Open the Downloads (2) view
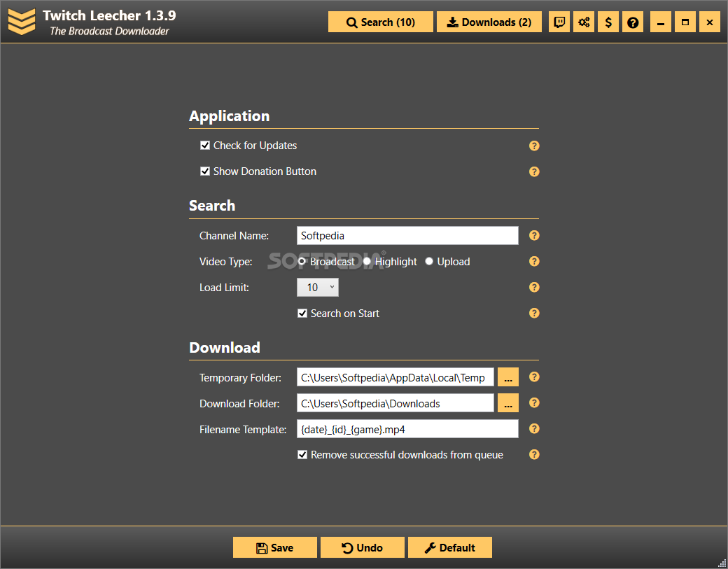728x569 pixels. pyautogui.click(x=489, y=22)
